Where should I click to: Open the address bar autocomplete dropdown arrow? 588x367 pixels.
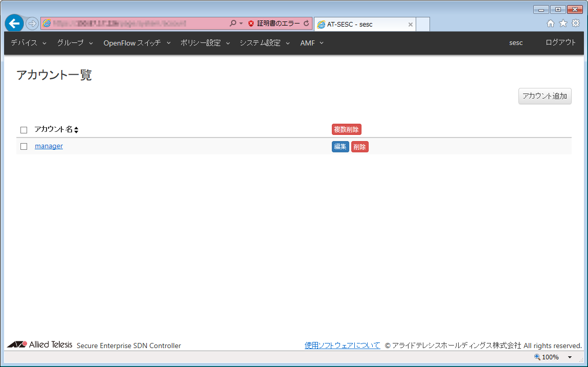point(241,23)
